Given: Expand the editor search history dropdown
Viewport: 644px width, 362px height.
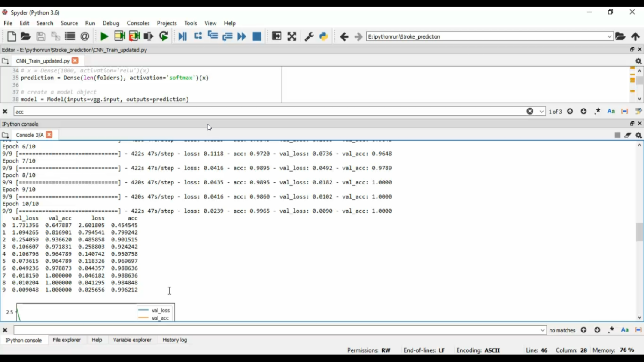Looking at the screenshot, I should click(x=541, y=112).
